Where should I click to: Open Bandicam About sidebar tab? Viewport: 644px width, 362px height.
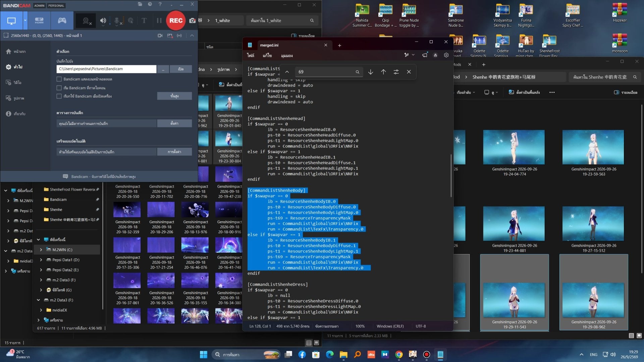pyautogui.click(x=15, y=114)
